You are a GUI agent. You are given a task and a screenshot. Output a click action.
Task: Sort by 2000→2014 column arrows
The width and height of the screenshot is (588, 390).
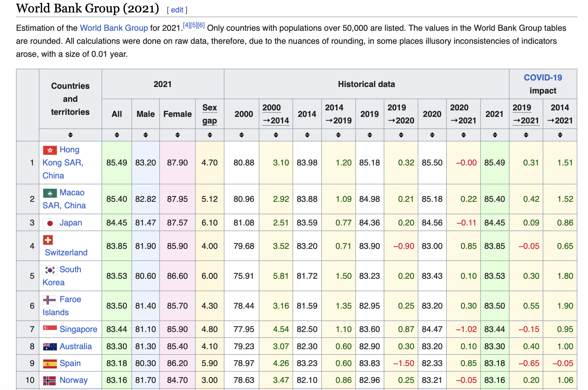coord(276,135)
